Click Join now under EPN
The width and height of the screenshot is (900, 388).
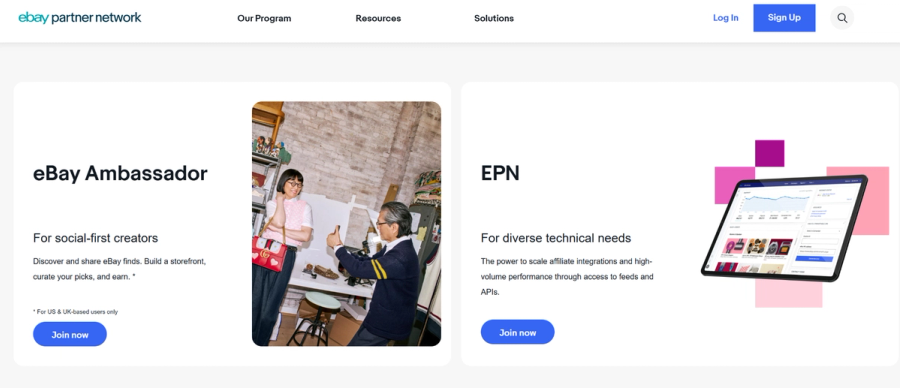(518, 332)
